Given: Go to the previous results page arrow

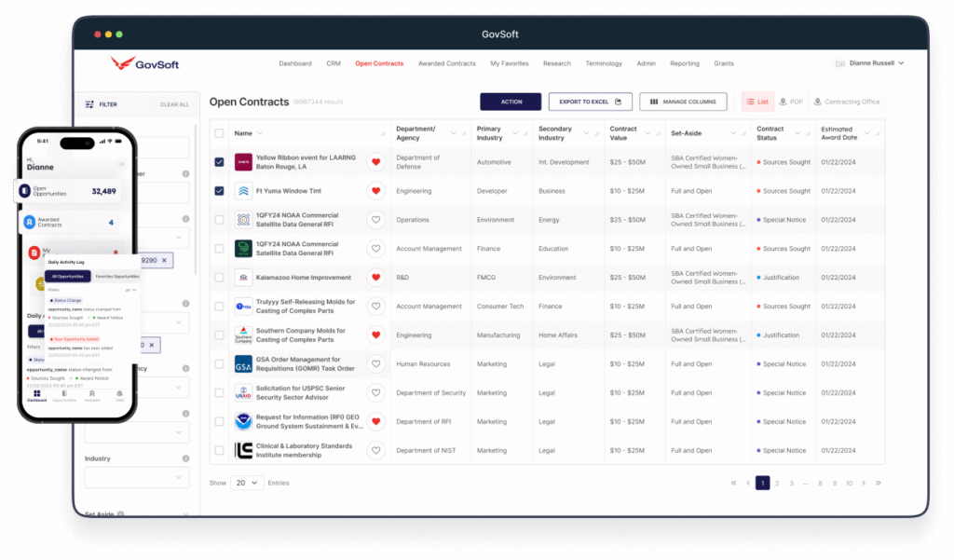Looking at the screenshot, I should click(x=748, y=483).
